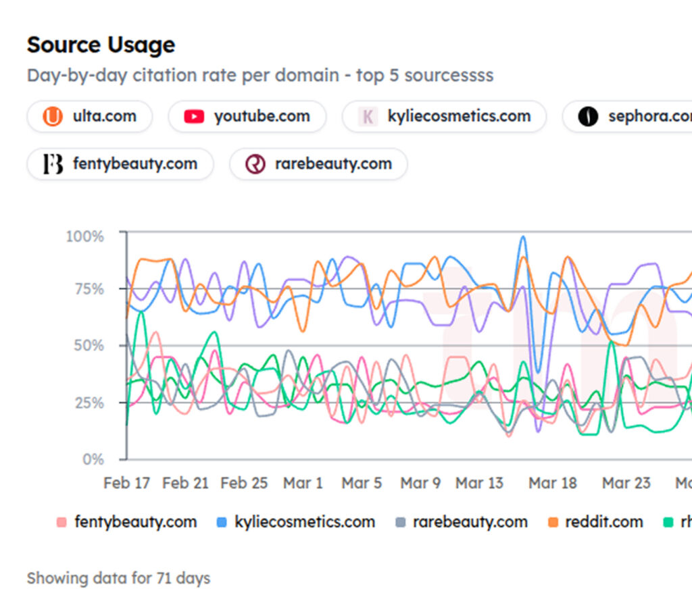Click the 25% y-axis label
Screen dimensions: 692x616
90,403
